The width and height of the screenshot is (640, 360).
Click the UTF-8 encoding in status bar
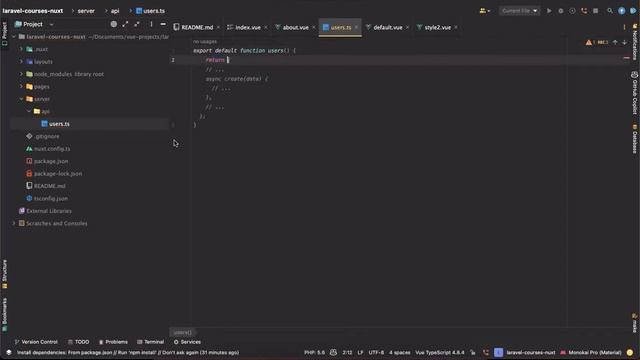(x=376, y=353)
